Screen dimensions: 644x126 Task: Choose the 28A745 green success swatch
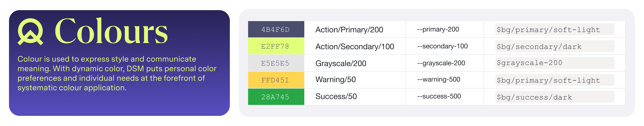[276, 97]
